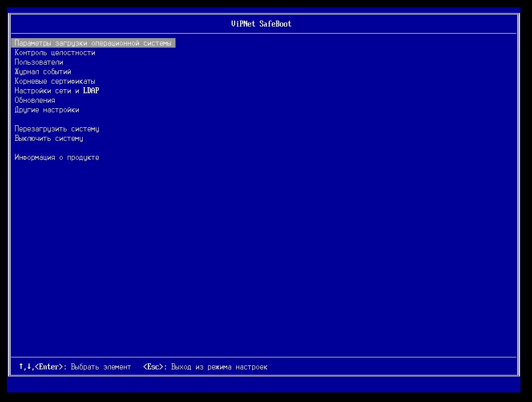Open Контроль целостности menu entry
Viewport: 532px width, 402px height.
(x=55, y=53)
